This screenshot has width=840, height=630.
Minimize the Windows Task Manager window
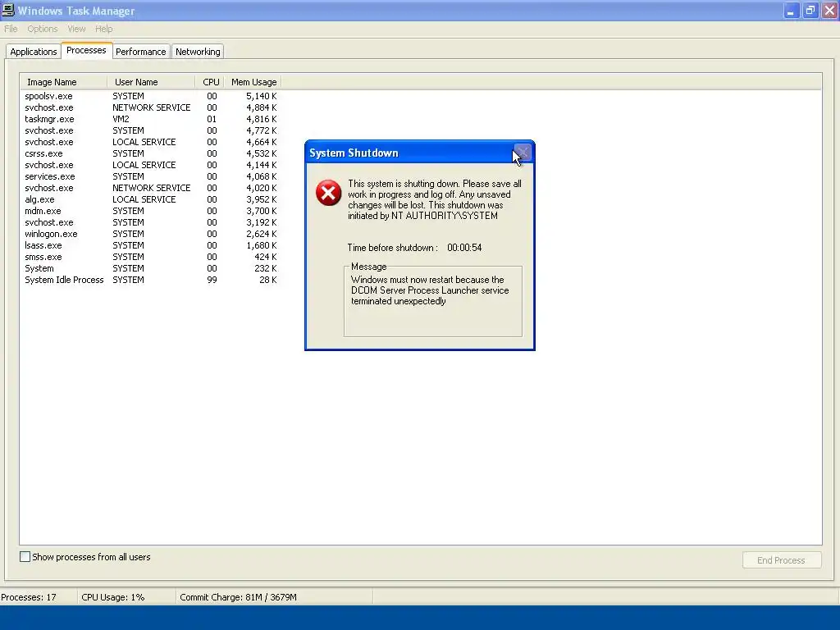pyautogui.click(x=791, y=10)
